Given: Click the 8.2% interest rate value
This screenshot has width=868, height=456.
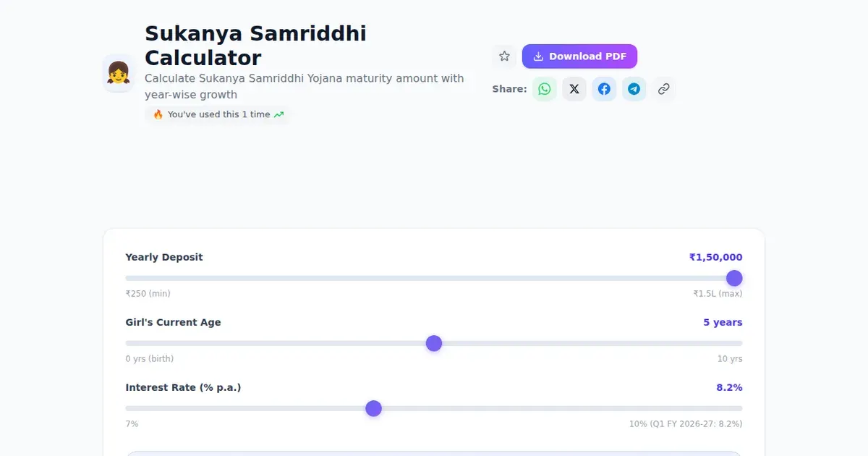Looking at the screenshot, I should point(729,387).
